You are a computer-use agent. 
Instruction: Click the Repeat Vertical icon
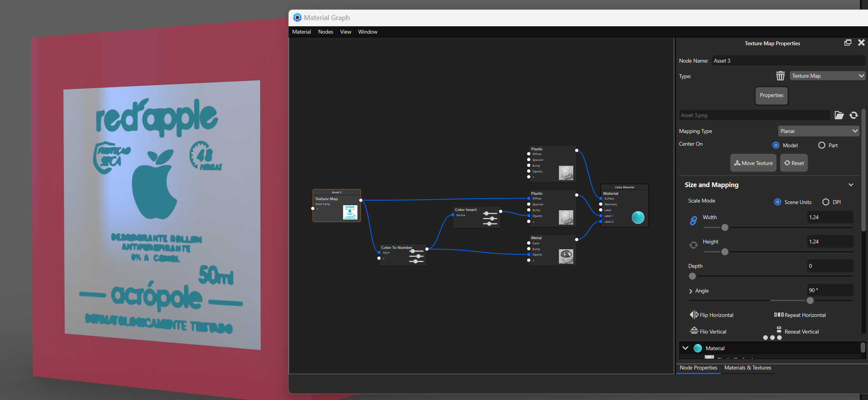click(x=779, y=330)
